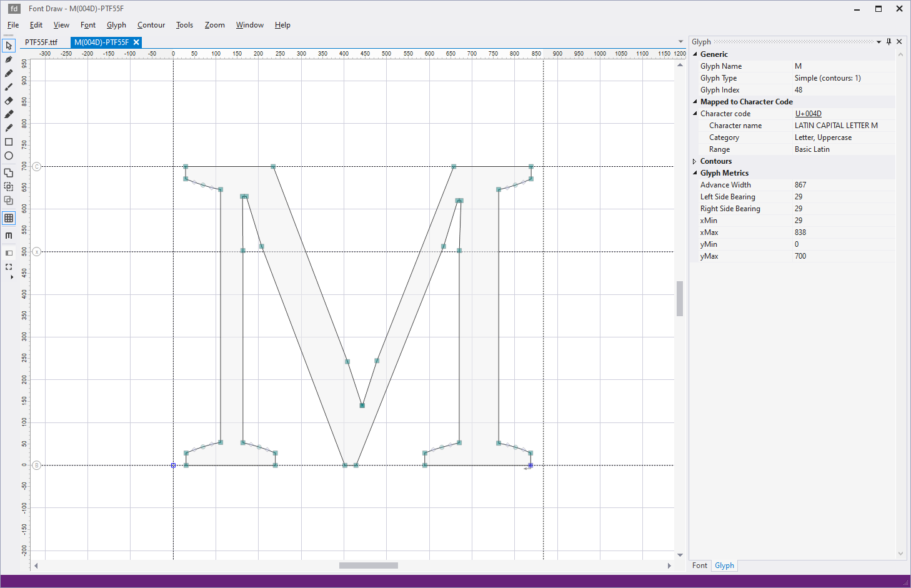Switch to the PTF55F.ttf tab
This screenshot has height=588, width=911.
point(41,42)
